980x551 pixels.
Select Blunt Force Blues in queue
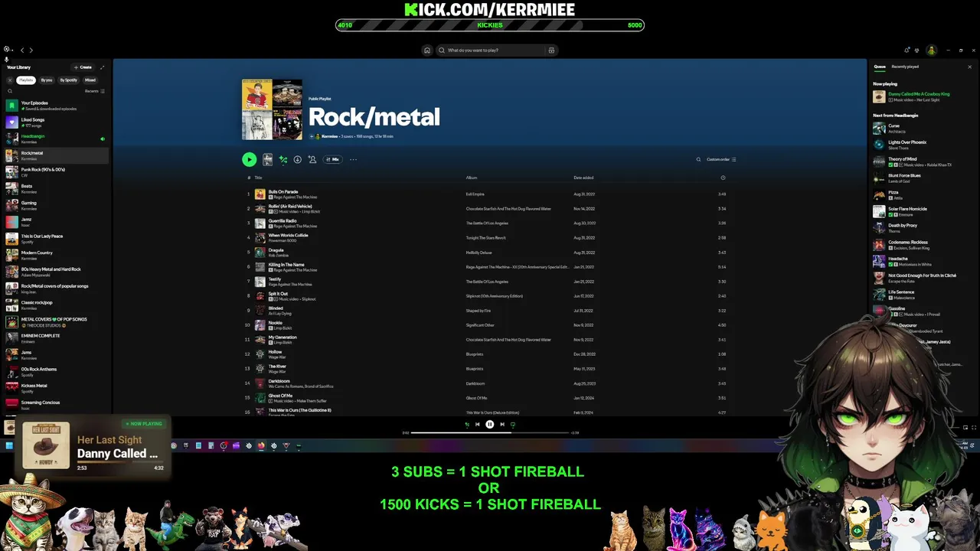(x=922, y=178)
